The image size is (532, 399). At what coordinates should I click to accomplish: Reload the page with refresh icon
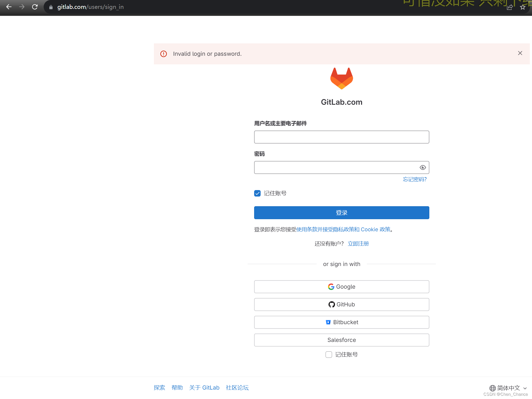[x=35, y=7]
